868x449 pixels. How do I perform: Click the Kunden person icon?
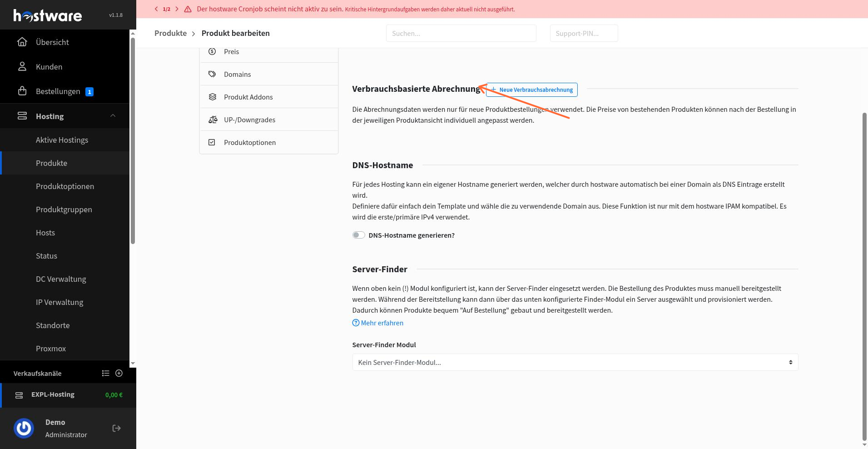tap(22, 66)
